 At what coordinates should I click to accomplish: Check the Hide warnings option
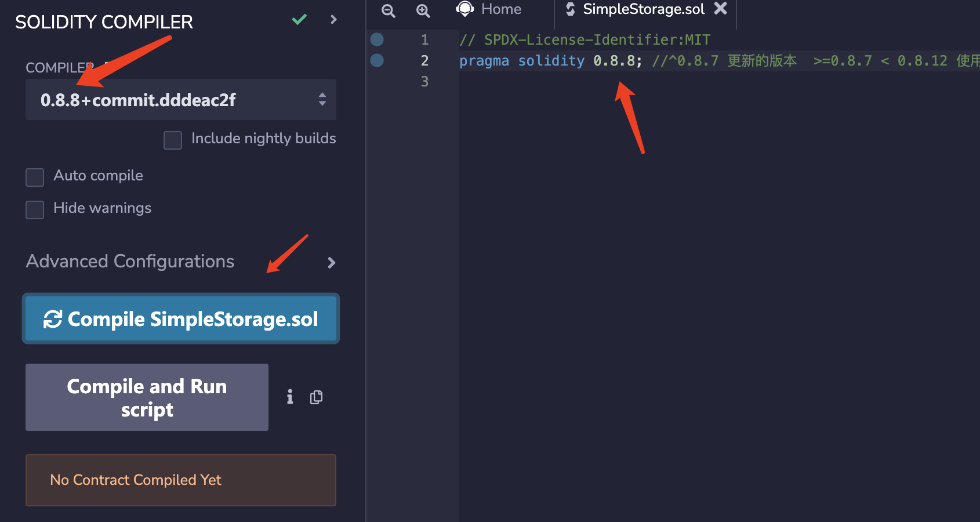35,210
